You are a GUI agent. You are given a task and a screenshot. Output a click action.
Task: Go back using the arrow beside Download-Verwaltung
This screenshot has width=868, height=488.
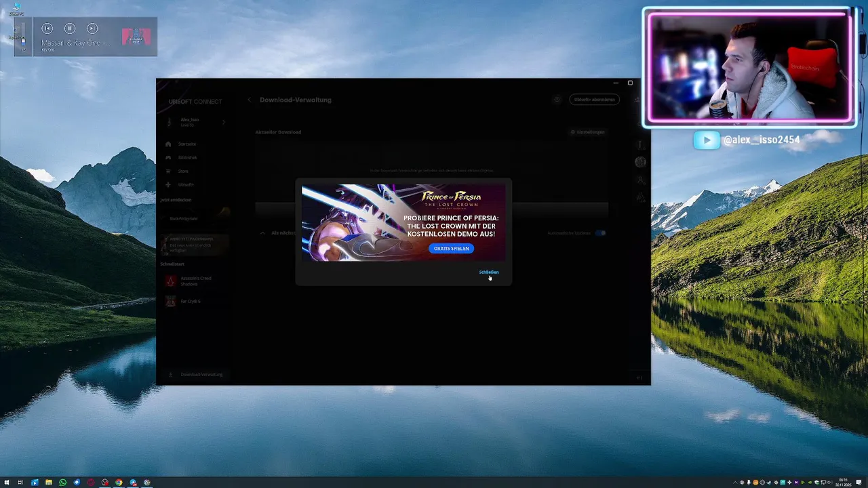[249, 100]
